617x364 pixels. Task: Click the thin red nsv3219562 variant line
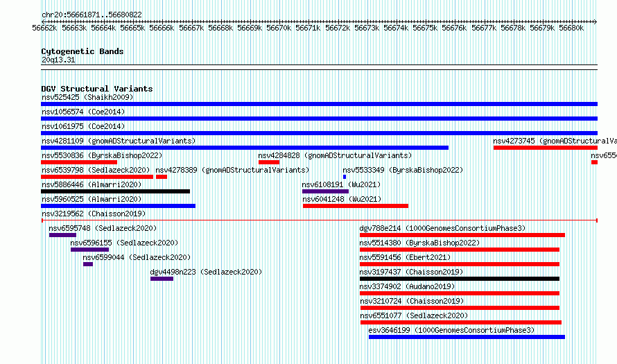point(319,220)
